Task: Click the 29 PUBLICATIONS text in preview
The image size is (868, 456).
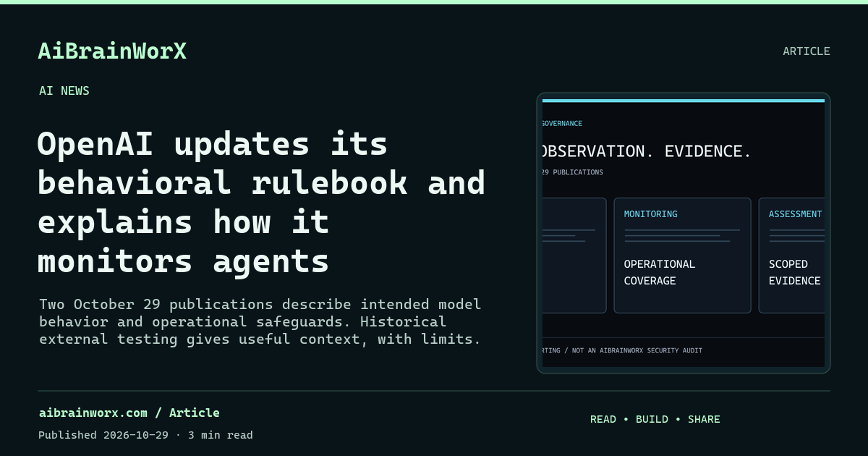Action: tap(572, 172)
